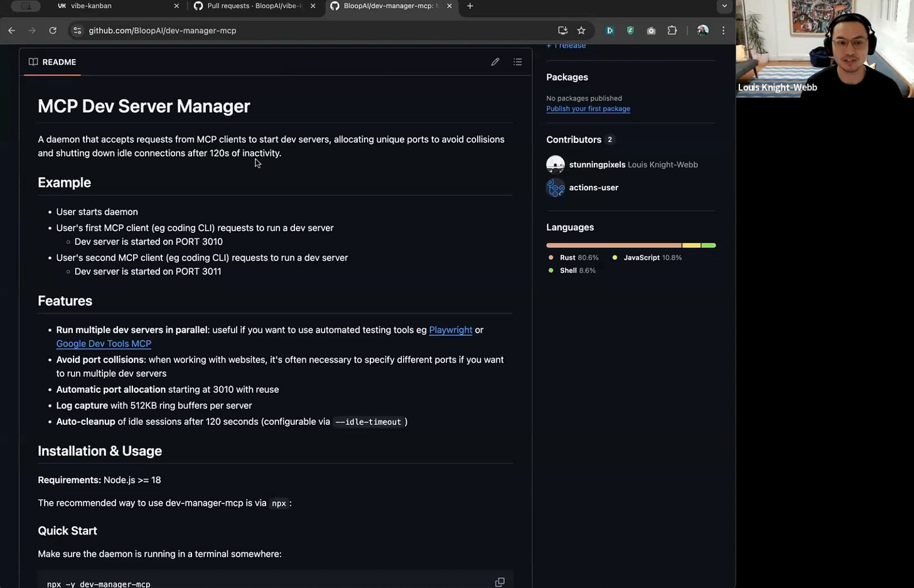Viewport: 914px width, 588px height.
Task: Open the Extensions puzzle icon
Action: click(672, 30)
